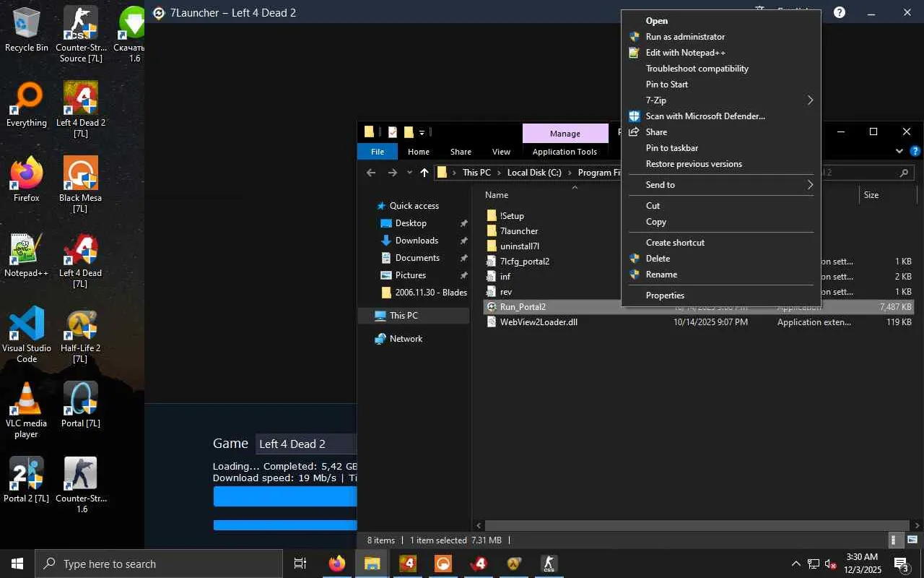Launch Counter-Strike 1.6 desktop shortcut
924x578 pixels.
(x=81, y=486)
